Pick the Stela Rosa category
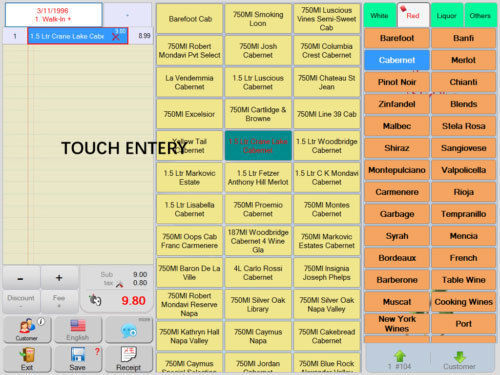 [x=463, y=126]
